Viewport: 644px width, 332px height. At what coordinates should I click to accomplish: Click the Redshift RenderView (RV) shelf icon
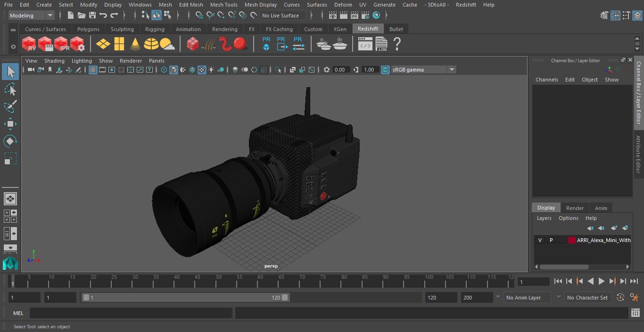click(x=29, y=44)
